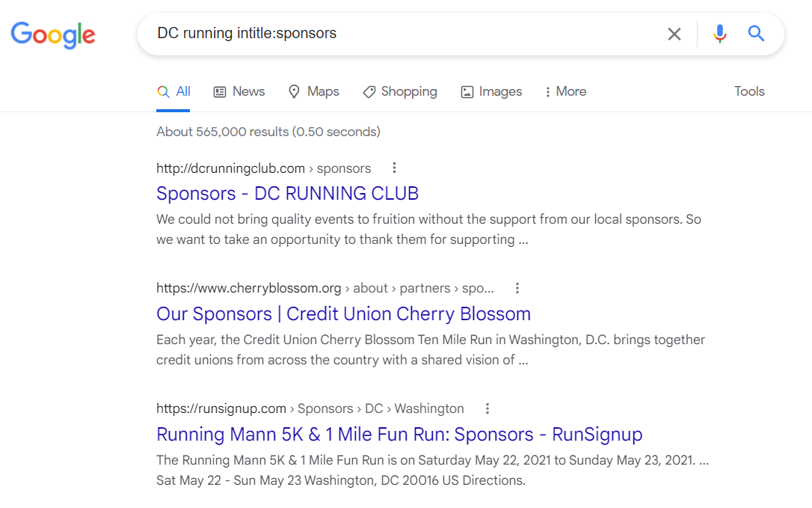Open options menu for Cherry Blossom result
The image size is (812, 508).
[x=517, y=287]
